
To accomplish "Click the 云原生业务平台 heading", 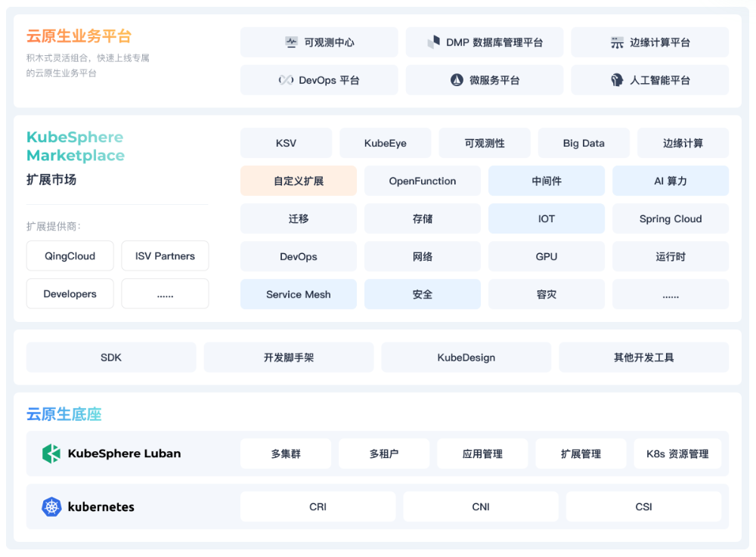I will [79, 36].
